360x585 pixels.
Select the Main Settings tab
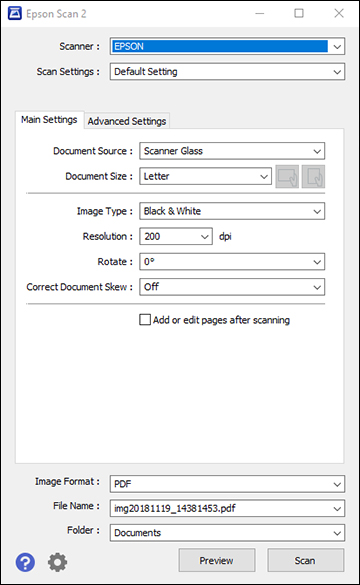pyautogui.click(x=49, y=120)
